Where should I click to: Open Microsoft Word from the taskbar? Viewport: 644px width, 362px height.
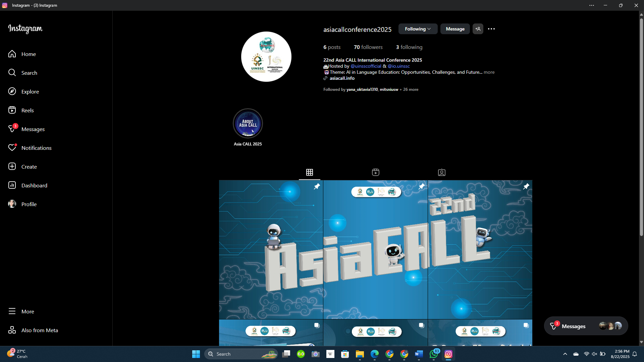(x=419, y=354)
